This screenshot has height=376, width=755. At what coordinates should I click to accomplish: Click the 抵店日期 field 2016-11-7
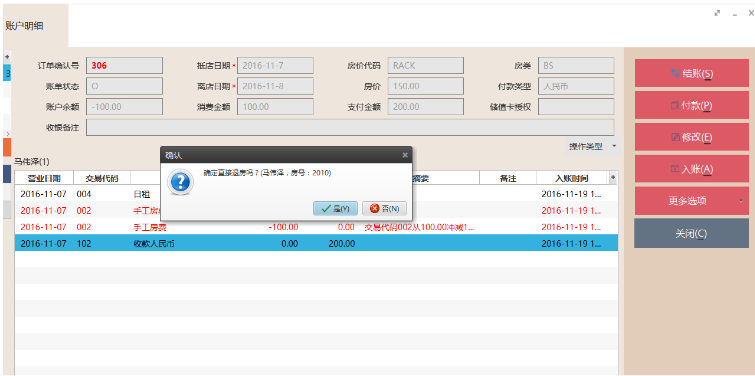(275, 65)
